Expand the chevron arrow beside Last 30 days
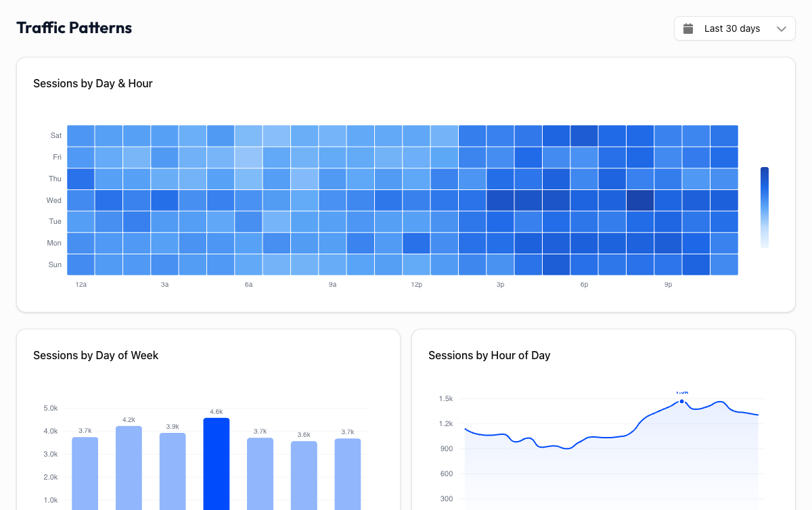The image size is (812, 510). tap(782, 28)
